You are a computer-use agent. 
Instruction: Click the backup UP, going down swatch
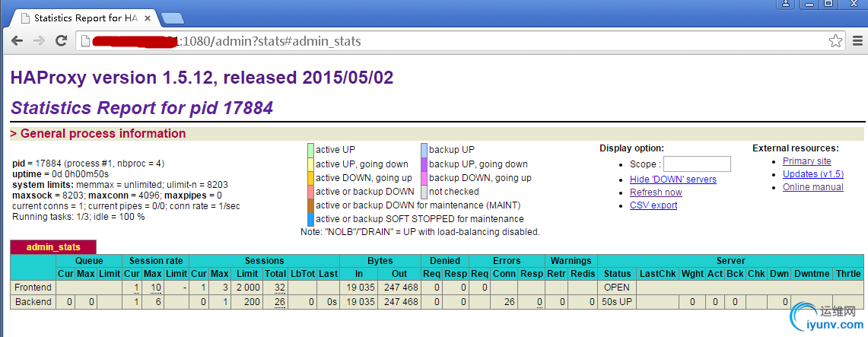tap(424, 164)
